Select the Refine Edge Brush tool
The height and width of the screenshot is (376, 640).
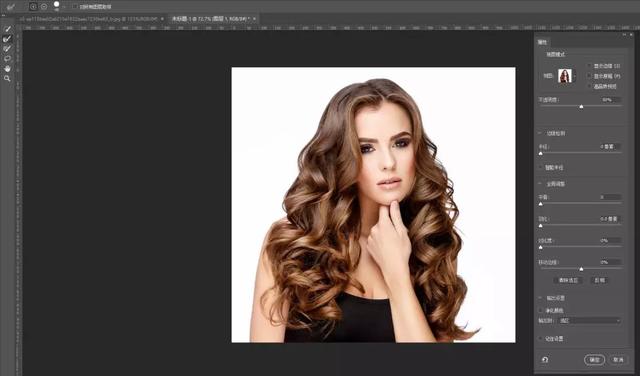7,39
